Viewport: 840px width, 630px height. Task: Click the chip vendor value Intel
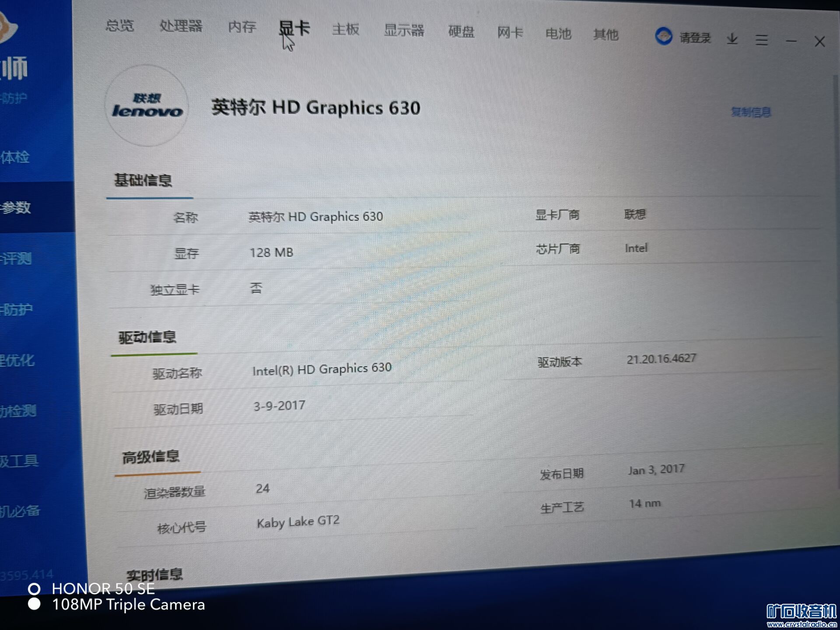click(x=636, y=248)
